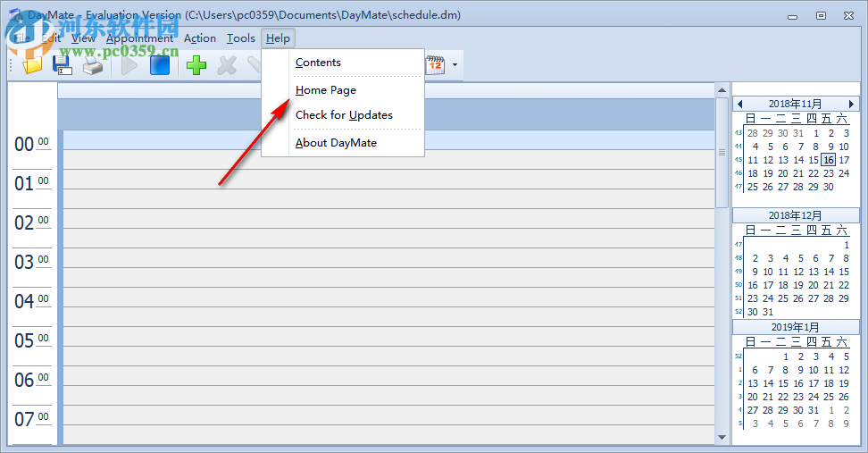Click the 02:00 time label
The image size is (868, 453).
(x=31, y=222)
